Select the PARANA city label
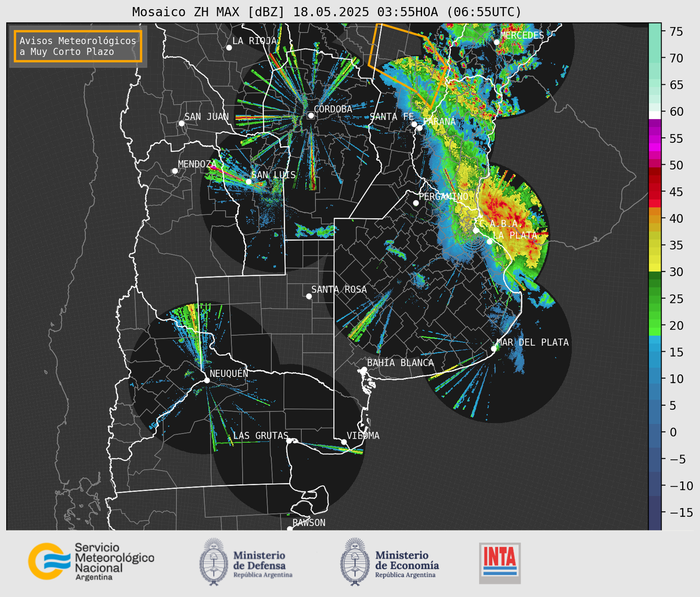Screen dimensions: 700x597 [x=439, y=122]
